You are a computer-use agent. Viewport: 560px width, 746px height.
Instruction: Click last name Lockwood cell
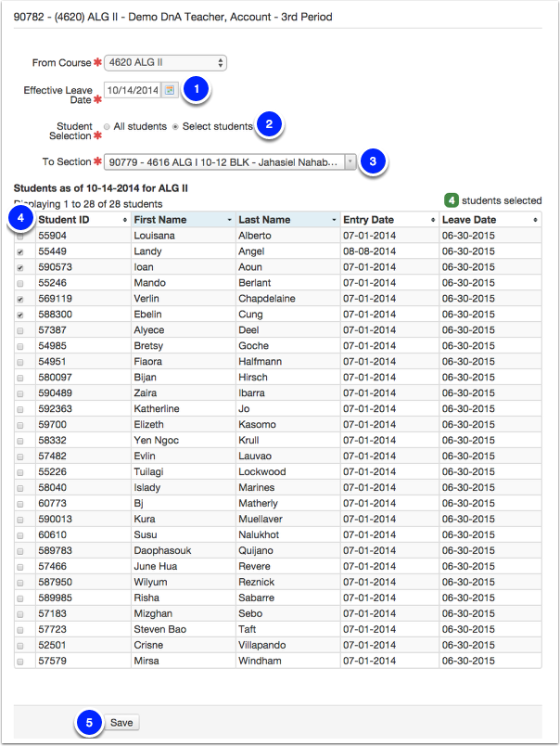[287, 471]
